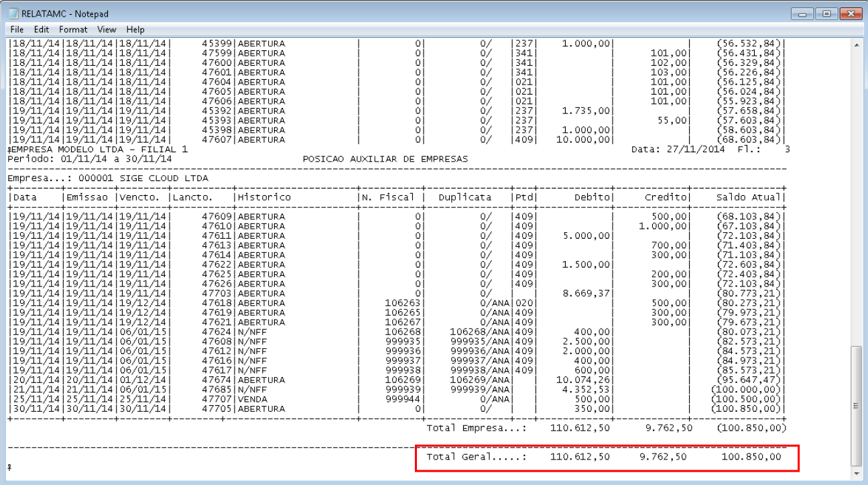Image resolution: width=868 pixels, height=487 pixels.
Task: Click the debit value '2.500,00'
Action: coord(586,341)
